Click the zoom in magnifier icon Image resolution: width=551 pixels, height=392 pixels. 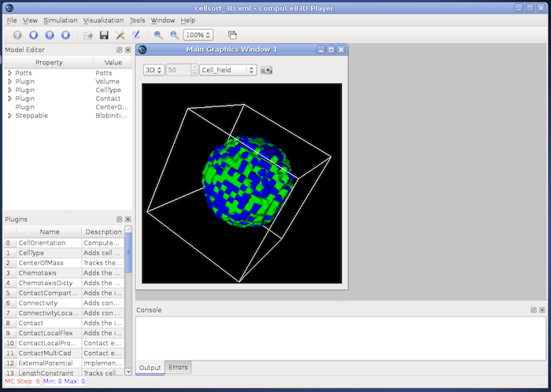(x=158, y=35)
